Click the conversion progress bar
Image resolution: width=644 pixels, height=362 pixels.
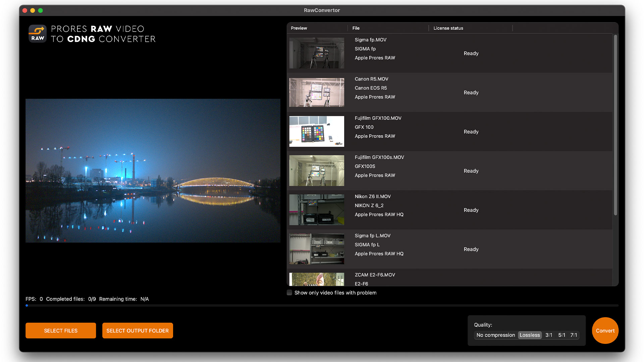pos(322,305)
